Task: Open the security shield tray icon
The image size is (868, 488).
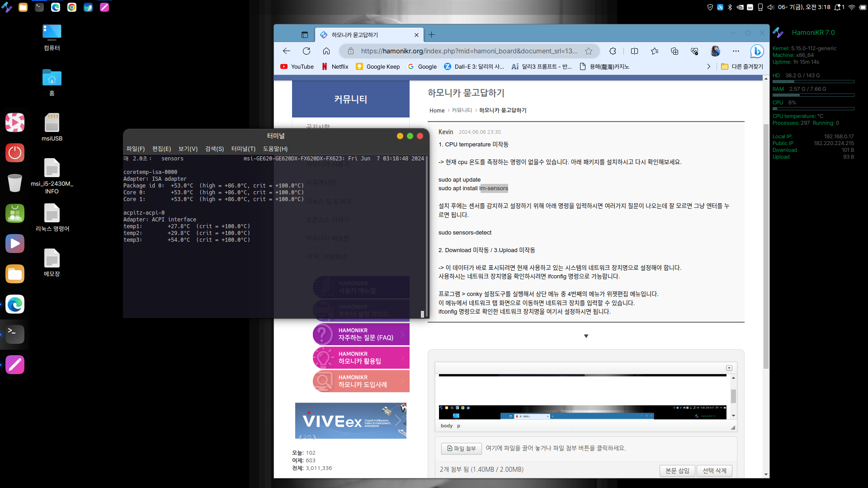Action: (710, 7)
